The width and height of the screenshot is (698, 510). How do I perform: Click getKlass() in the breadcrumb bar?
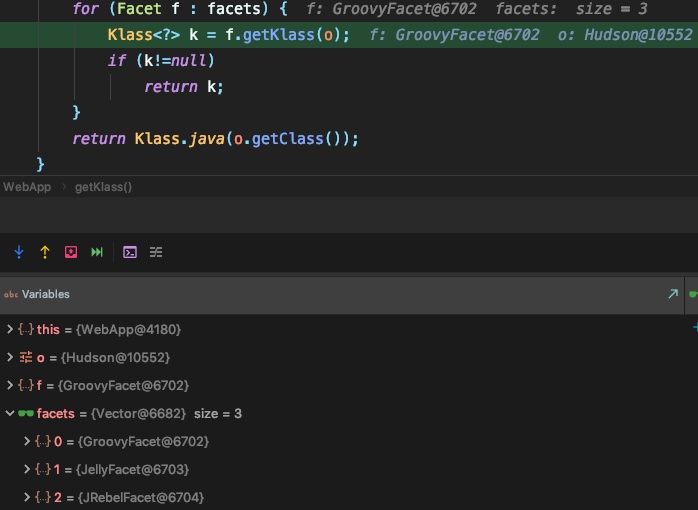pyautogui.click(x=103, y=187)
